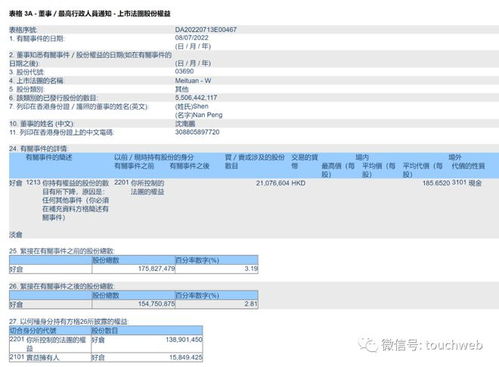Click the corporation name 'Meituan - W'
Screen dimensions: 499x367
[x=193, y=80]
